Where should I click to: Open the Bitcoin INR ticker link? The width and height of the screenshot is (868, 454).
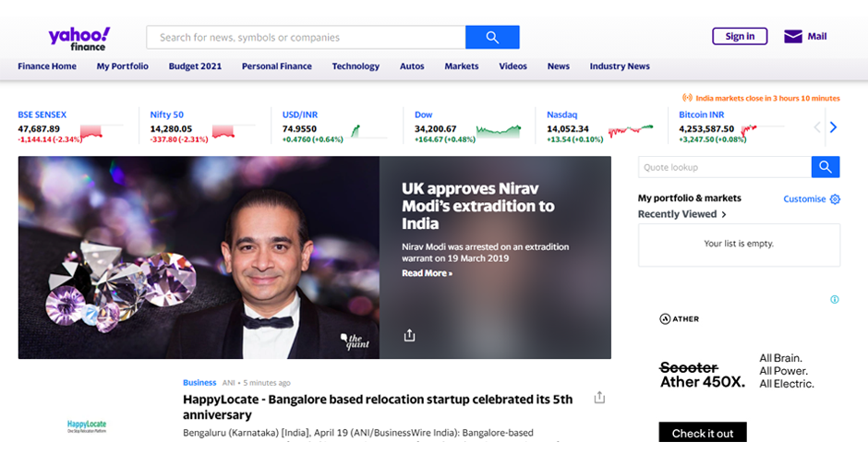click(702, 114)
